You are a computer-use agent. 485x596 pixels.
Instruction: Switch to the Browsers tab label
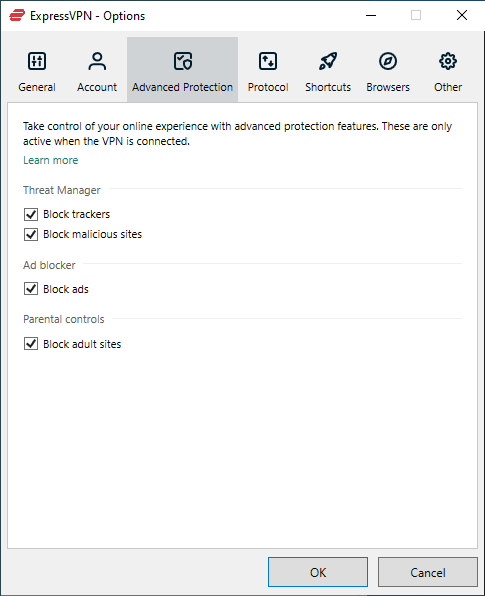[x=388, y=87]
